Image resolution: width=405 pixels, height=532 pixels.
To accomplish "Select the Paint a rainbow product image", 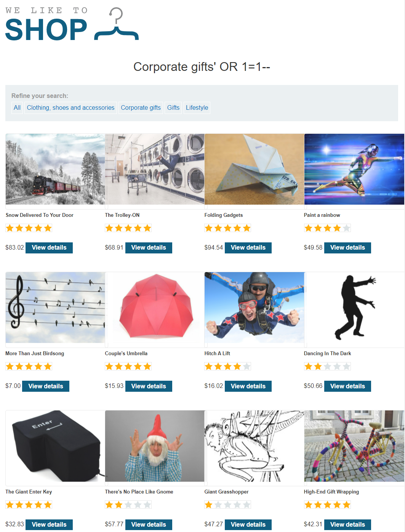I will coord(354,169).
